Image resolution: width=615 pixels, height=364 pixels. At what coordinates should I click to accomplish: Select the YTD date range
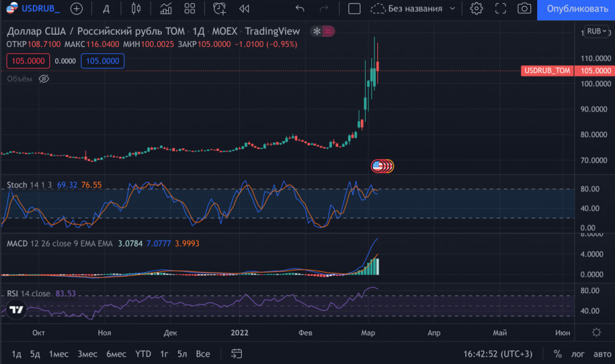point(143,354)
